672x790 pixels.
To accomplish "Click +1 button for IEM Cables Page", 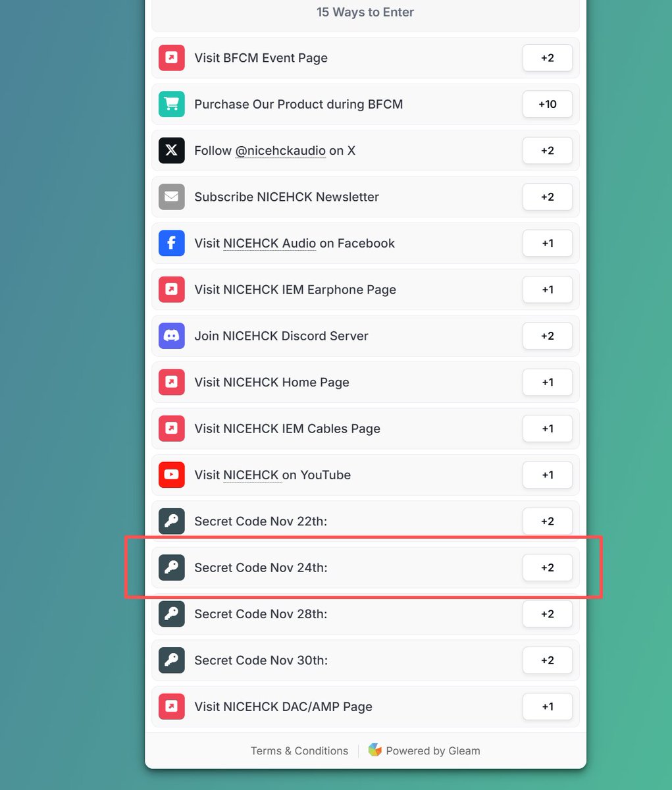I will click(548, 429).
